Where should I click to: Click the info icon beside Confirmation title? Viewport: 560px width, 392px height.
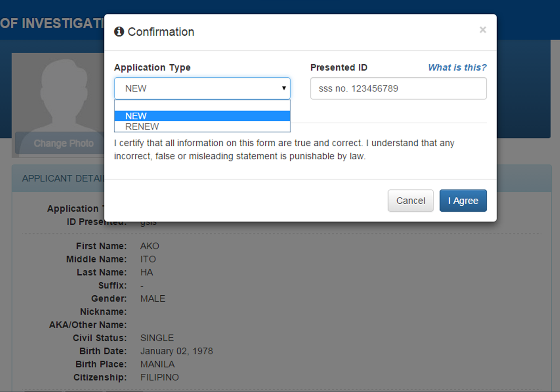119,32
